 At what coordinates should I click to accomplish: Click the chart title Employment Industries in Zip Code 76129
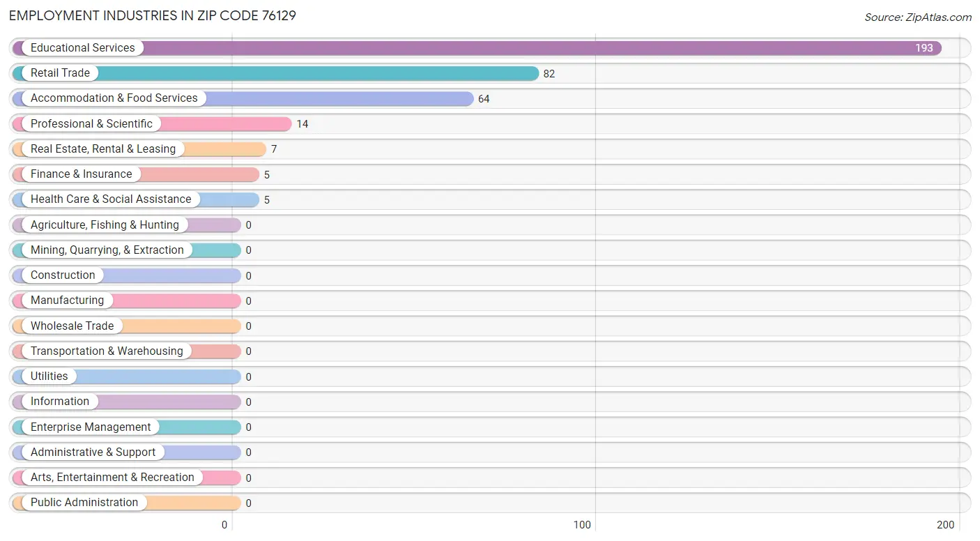(x=153, y=15)
